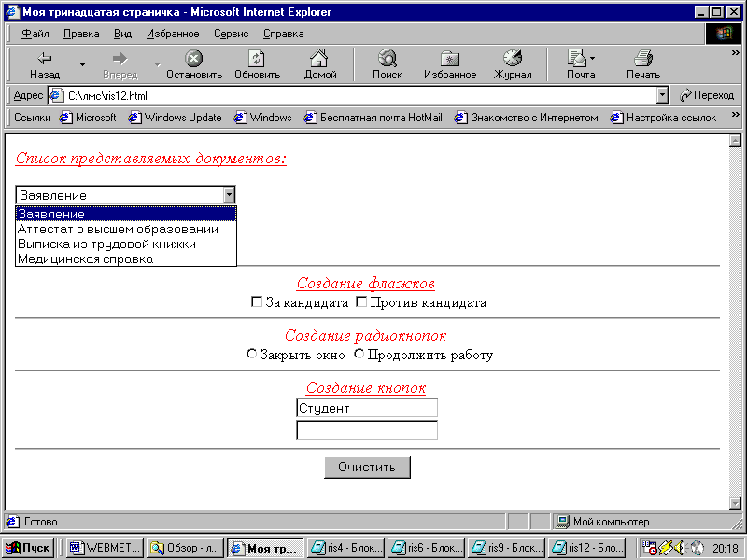This screenshot has height=560, width=747.
Task: Print the page with Печать
Action: click(x=643, y=65)
